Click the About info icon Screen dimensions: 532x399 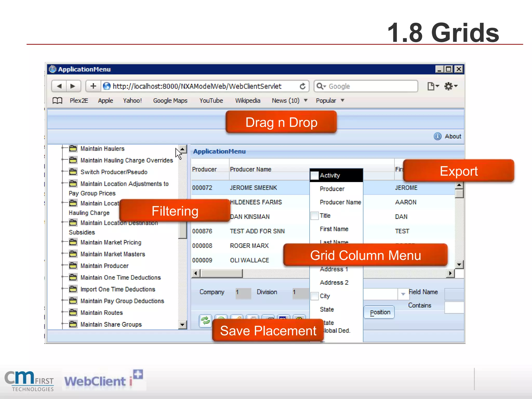(437, 136)
